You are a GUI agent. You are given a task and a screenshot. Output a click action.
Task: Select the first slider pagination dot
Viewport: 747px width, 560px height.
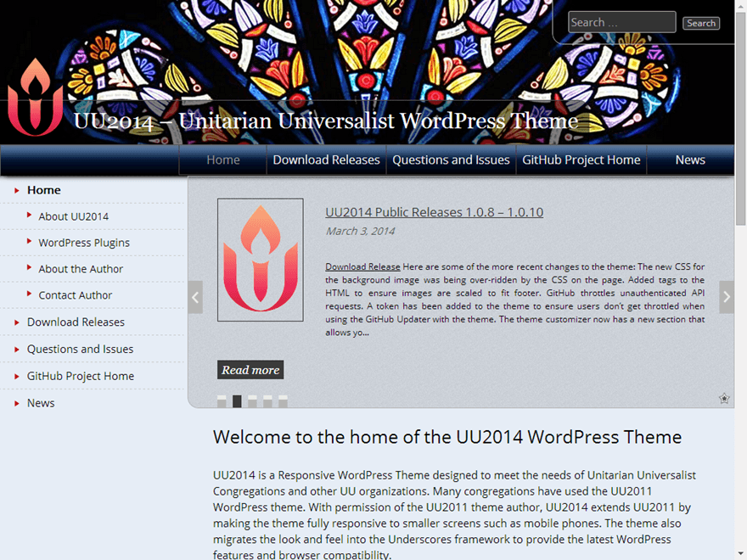[222, 401]
